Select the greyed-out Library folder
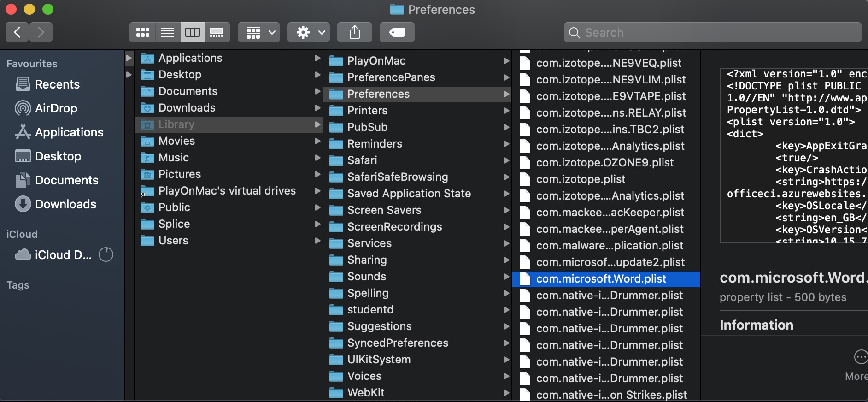 click(x=229, y=124)
